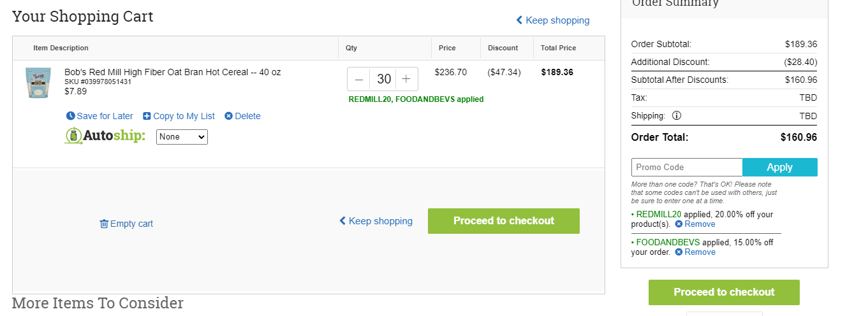Click remove icon for REDMILL20 code
The height and width of the screenshot is (316, 868).
pos(679,224)
